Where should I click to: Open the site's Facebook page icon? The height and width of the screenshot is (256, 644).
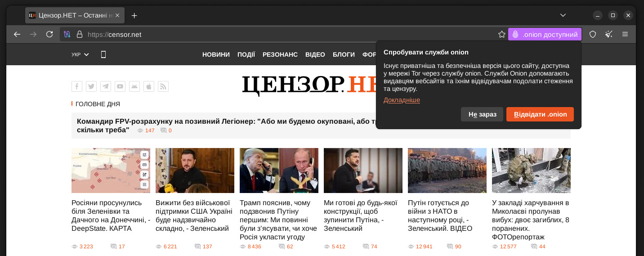point(77,86)
